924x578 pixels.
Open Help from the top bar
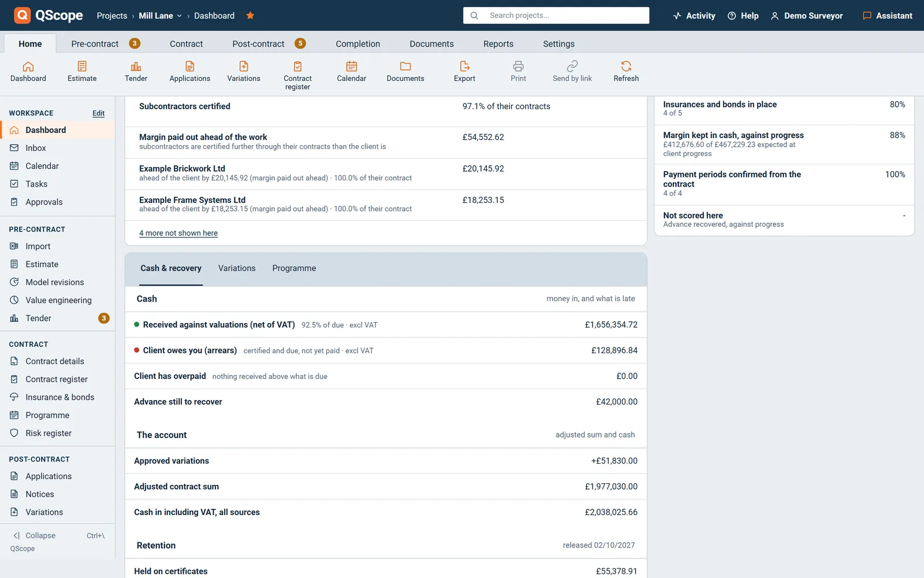(743, 16)
